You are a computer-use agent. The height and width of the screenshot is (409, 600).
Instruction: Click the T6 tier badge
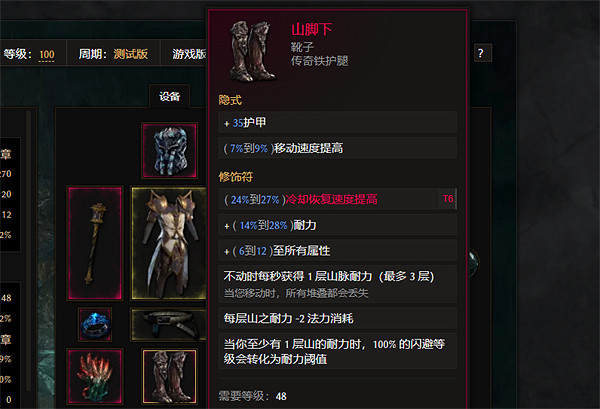coord(448,199)
